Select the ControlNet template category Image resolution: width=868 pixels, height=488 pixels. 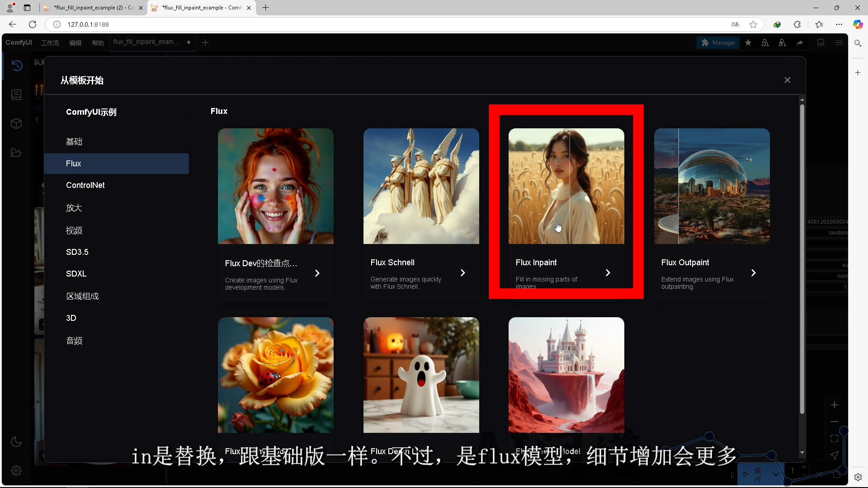pos(85,185)
